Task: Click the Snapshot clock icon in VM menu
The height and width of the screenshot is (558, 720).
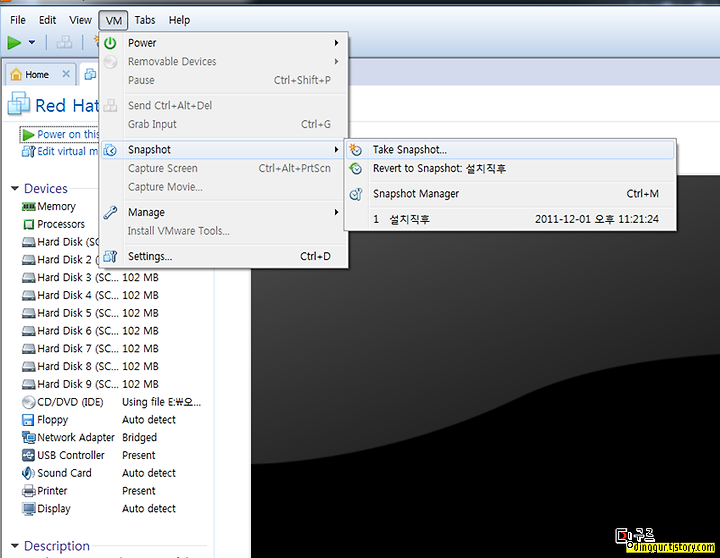Action: (110, 150)
